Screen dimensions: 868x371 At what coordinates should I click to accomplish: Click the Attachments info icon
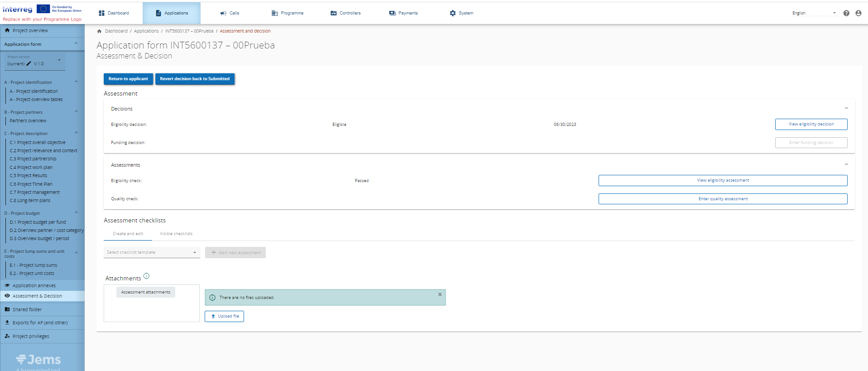tap(146, 276)
